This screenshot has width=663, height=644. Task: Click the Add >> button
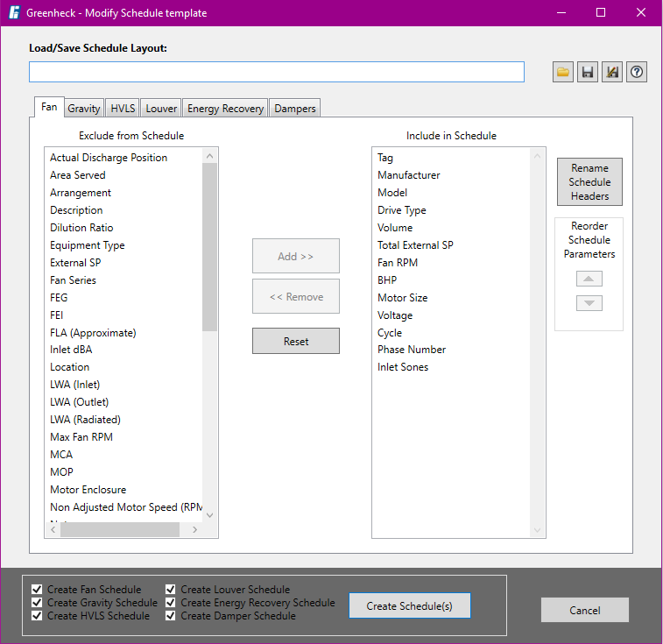coord(295,256)
